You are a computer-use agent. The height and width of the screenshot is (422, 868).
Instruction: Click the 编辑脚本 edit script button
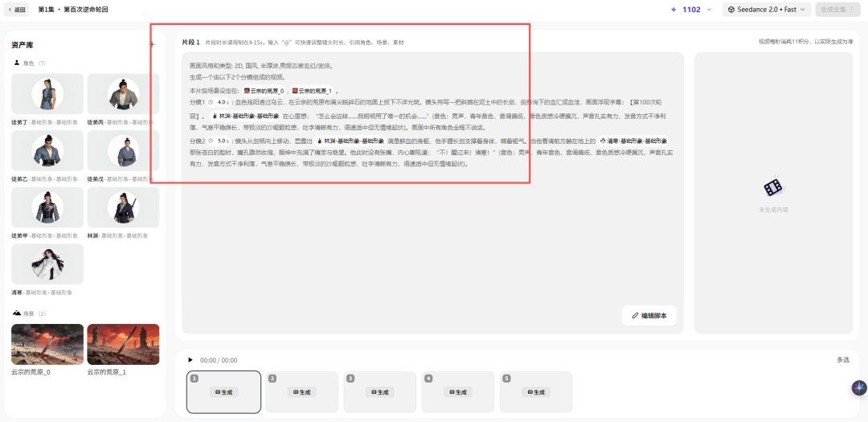(x=649, y=316)
